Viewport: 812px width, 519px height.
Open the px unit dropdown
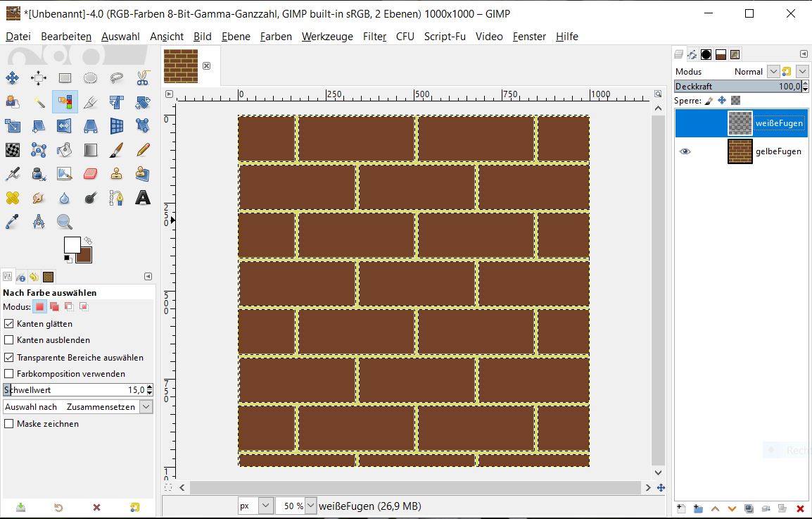(266, 506)
